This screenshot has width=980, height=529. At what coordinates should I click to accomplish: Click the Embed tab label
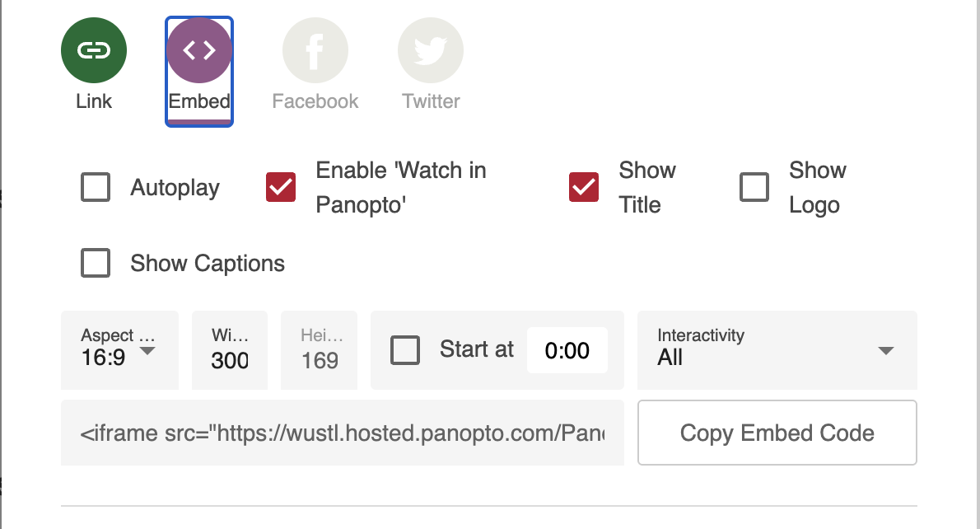pyautogui.click(x=199, y=101)
